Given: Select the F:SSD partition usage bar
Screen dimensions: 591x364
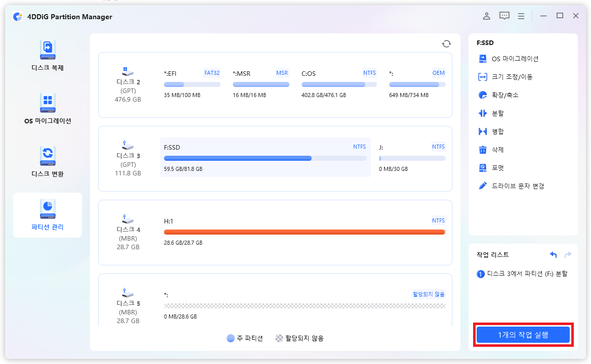Looking at the screenshot, I should tap(238, 158).
